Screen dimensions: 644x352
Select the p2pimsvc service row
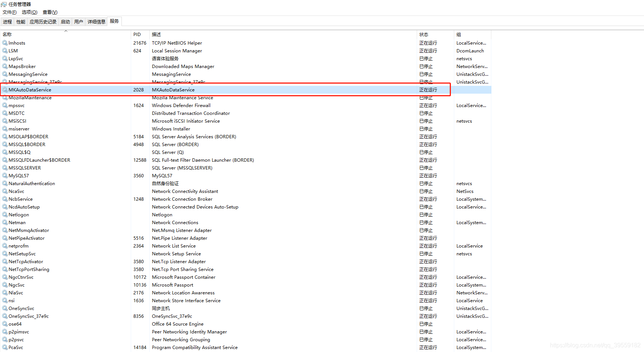(246, 332)
